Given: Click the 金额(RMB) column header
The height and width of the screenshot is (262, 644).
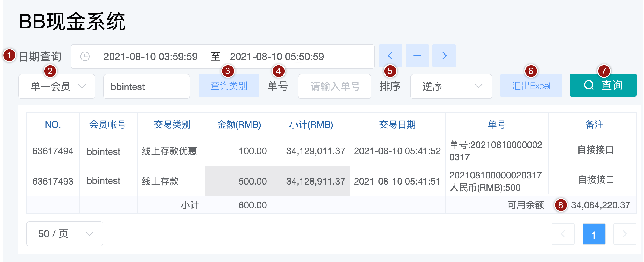Looking at the screenshot, I should click(239, 124).
